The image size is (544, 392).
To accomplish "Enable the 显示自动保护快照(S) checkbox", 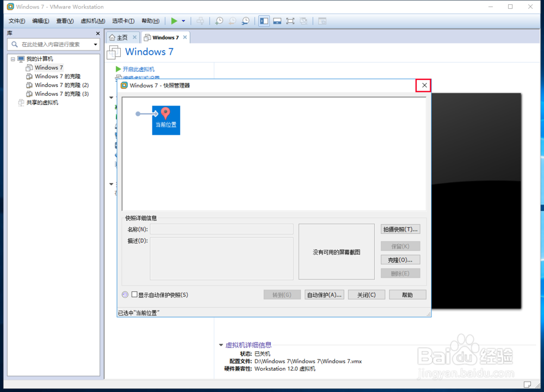I will pos(134,295).
